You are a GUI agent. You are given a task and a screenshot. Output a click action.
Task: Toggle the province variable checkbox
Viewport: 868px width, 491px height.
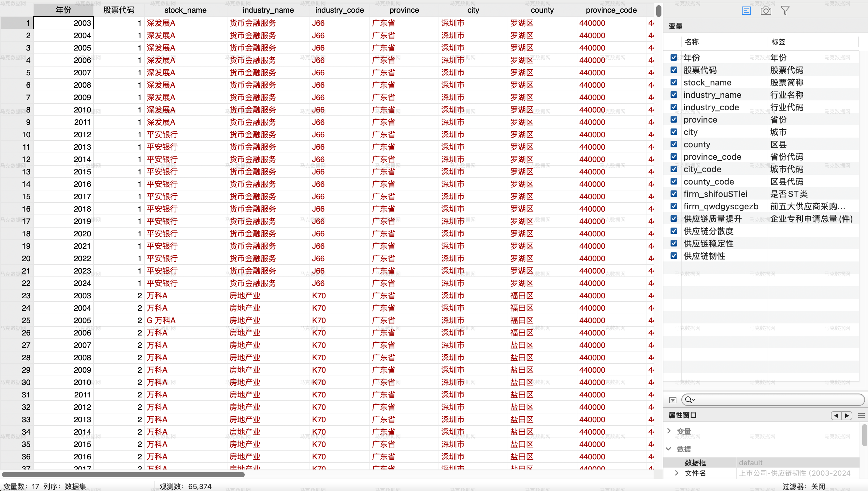tap(673, 120)
